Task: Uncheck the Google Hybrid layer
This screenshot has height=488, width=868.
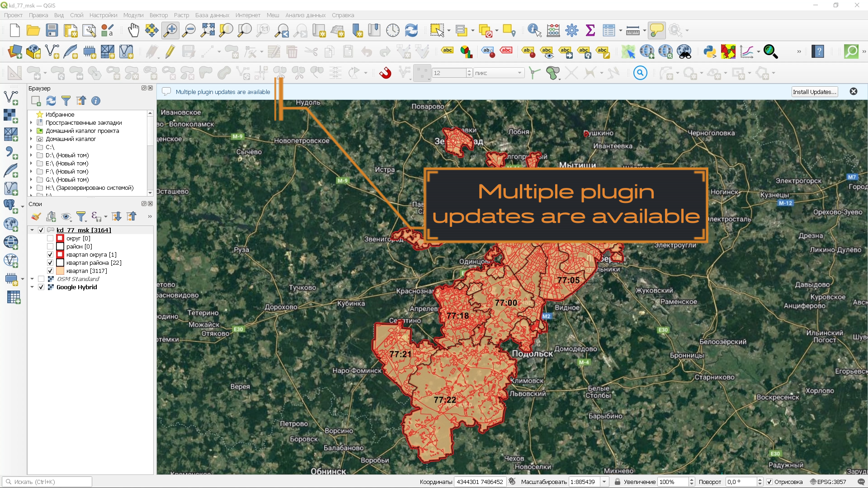Action: coord(41,287)
